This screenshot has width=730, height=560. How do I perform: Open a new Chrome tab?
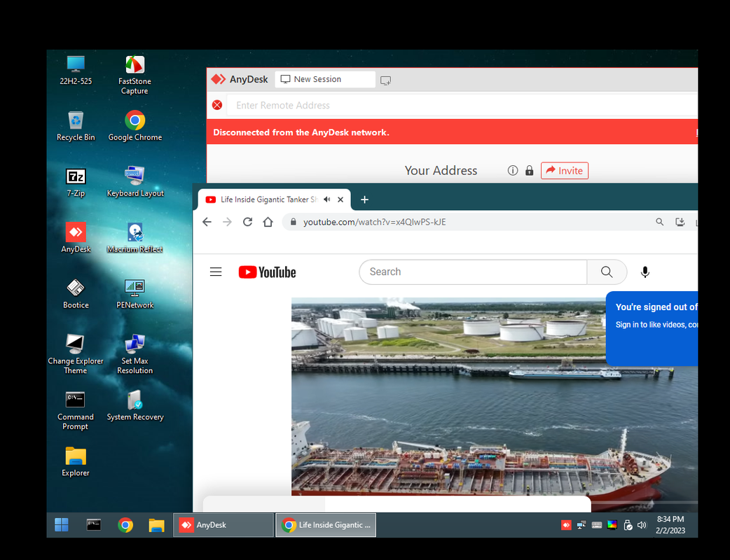point(364,199)
